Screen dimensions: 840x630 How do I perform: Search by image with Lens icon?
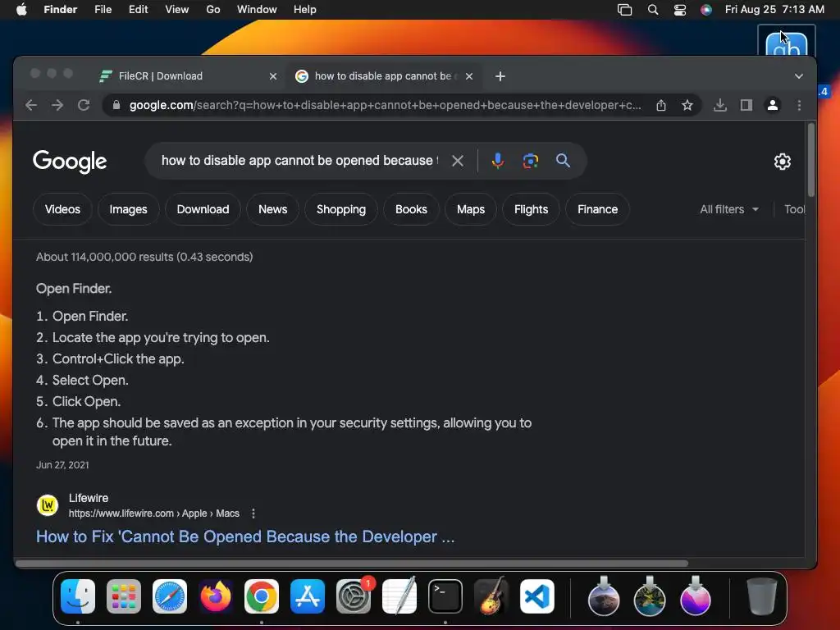531,161
